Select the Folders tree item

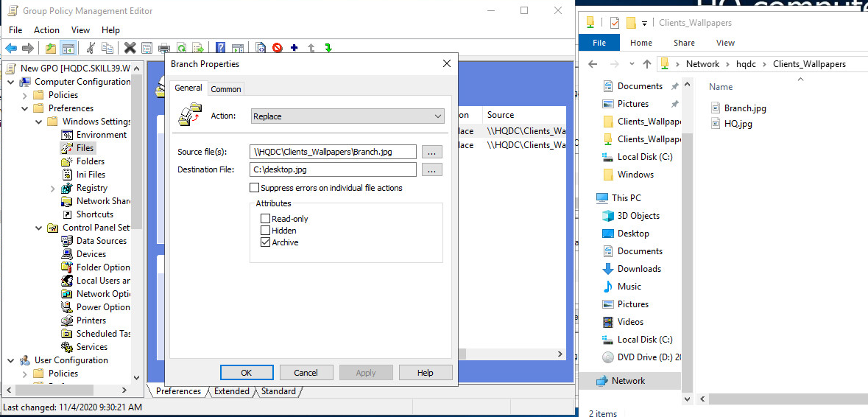91,161
